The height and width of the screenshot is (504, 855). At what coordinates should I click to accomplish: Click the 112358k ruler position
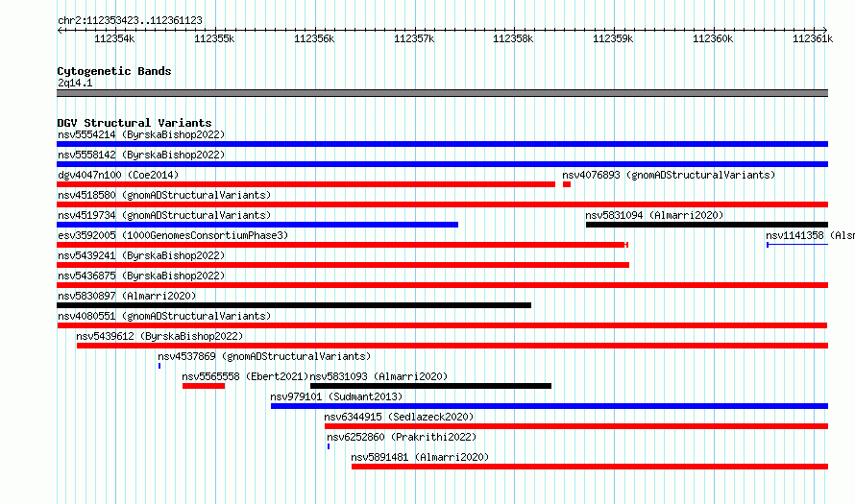pos(513,38)
